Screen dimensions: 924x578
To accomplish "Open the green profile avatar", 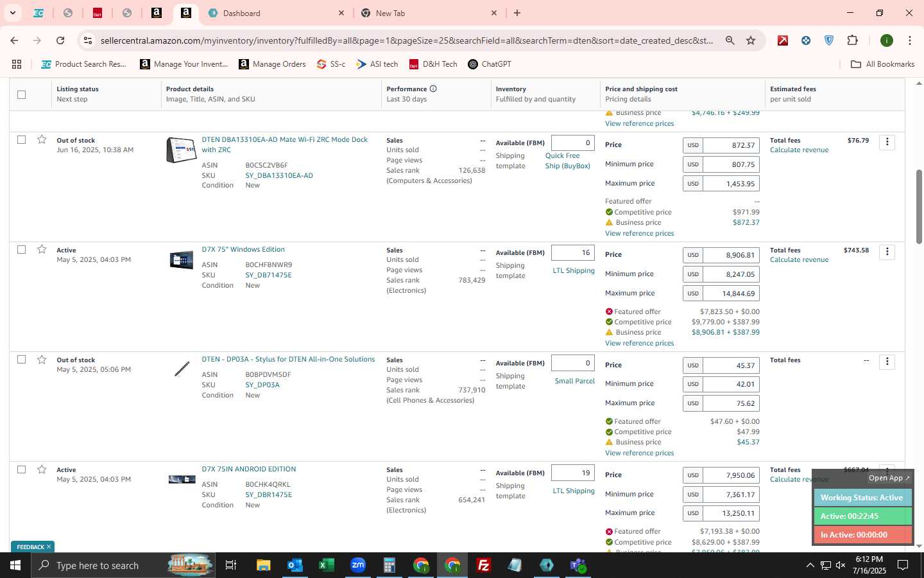I will 887,40.
